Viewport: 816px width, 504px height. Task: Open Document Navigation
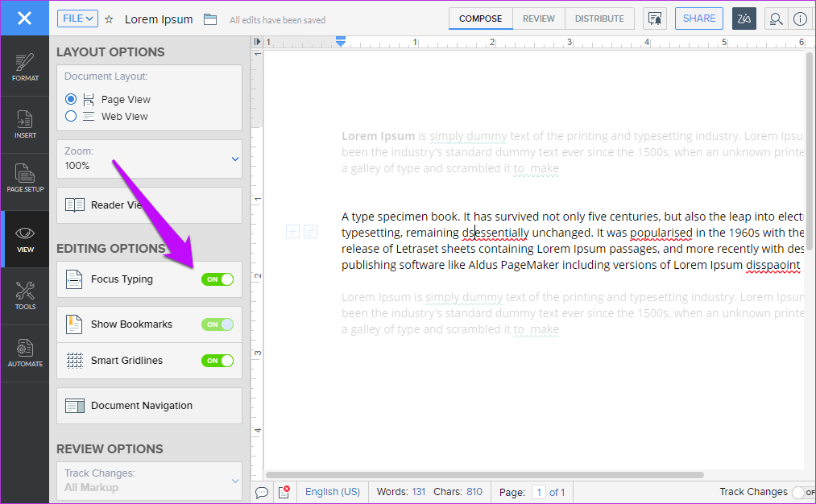tap(149, 406)
